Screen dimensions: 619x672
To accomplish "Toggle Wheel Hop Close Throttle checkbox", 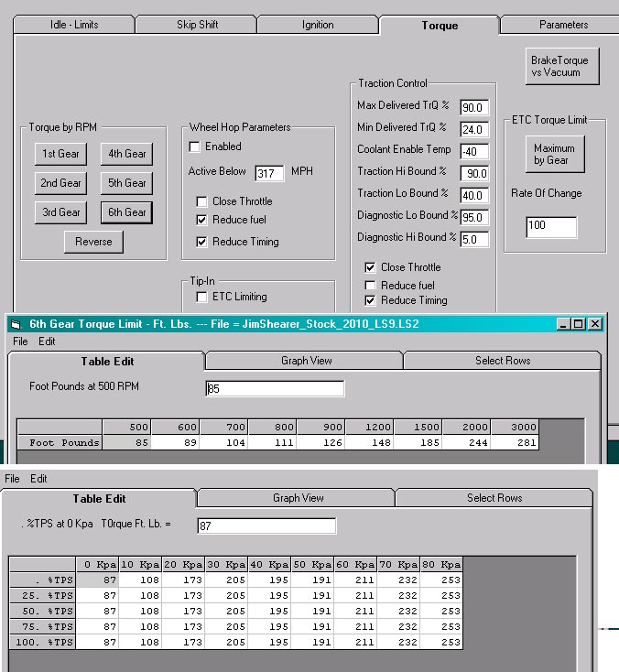I will [x=202, y=201].
